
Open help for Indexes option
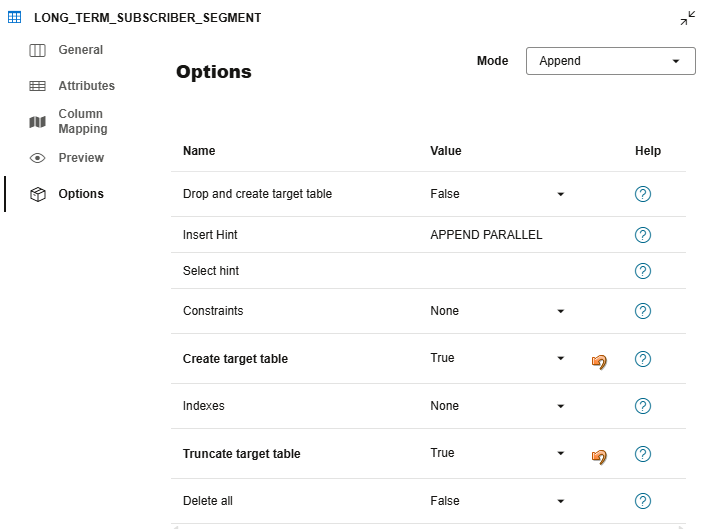[x=643, y=406]
